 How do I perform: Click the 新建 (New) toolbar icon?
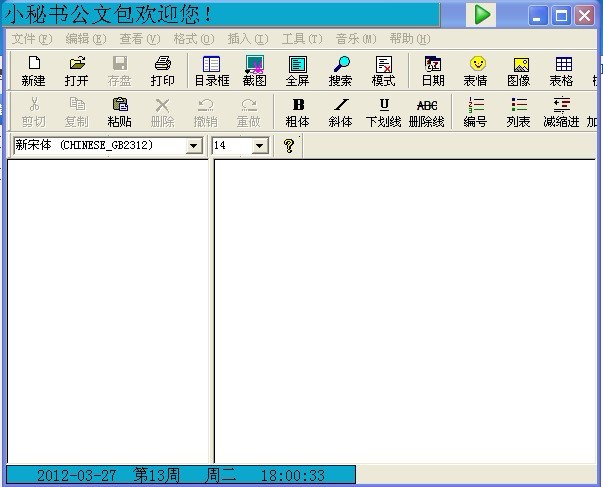[x=33, y=71]
